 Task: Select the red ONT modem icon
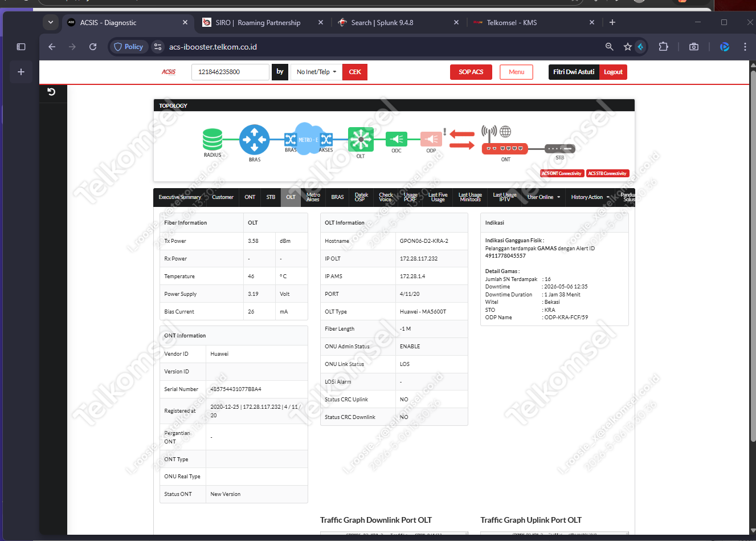(505, 149)
